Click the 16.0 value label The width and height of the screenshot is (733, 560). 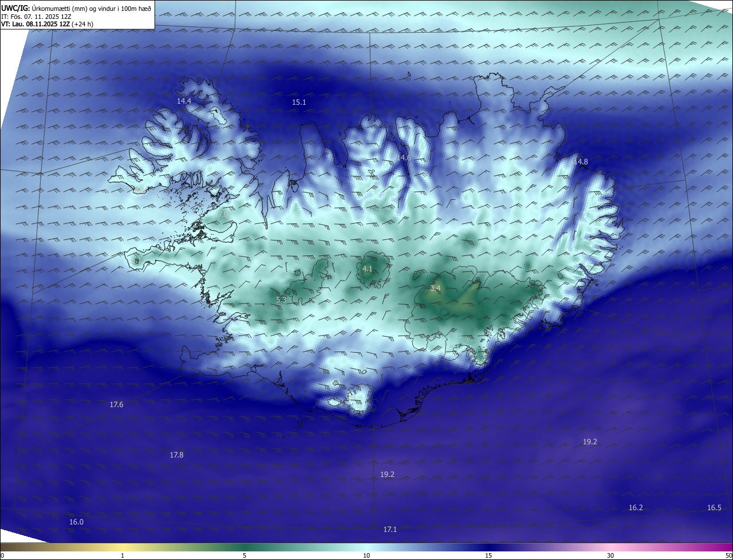[x=76, y=522]
